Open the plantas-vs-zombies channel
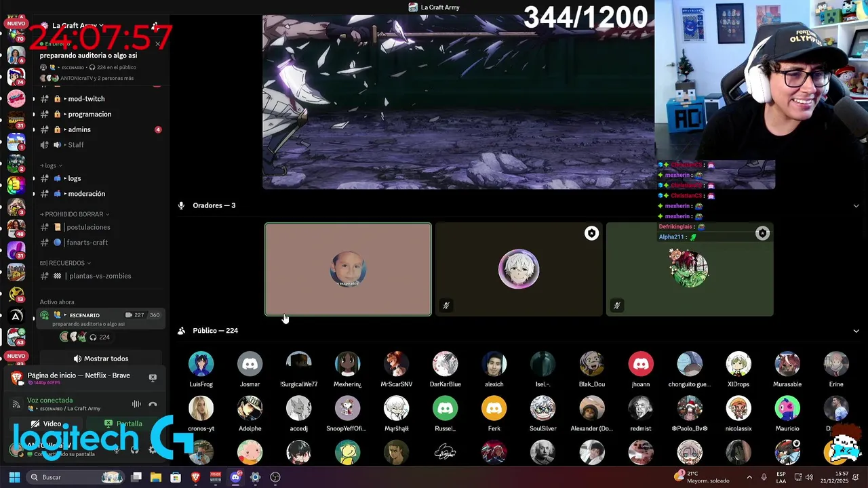868x488 pixels. [100, 276]
